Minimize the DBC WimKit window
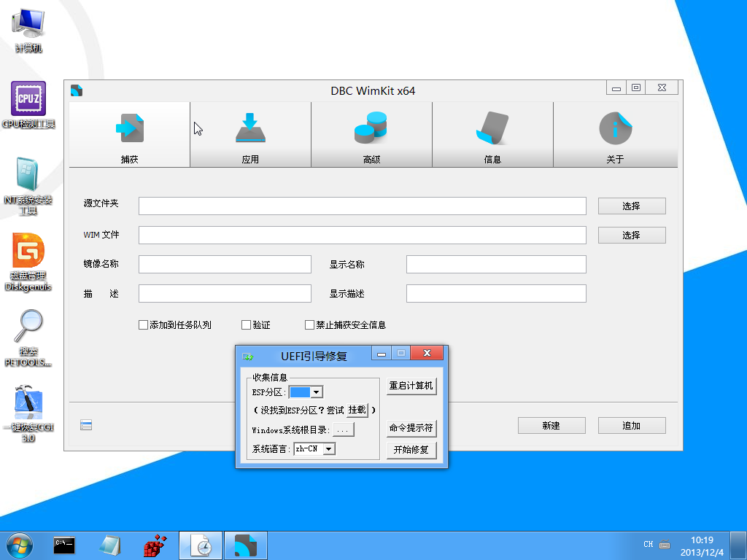The width and height of the screenshot is (747, 560). pos(616,87)
